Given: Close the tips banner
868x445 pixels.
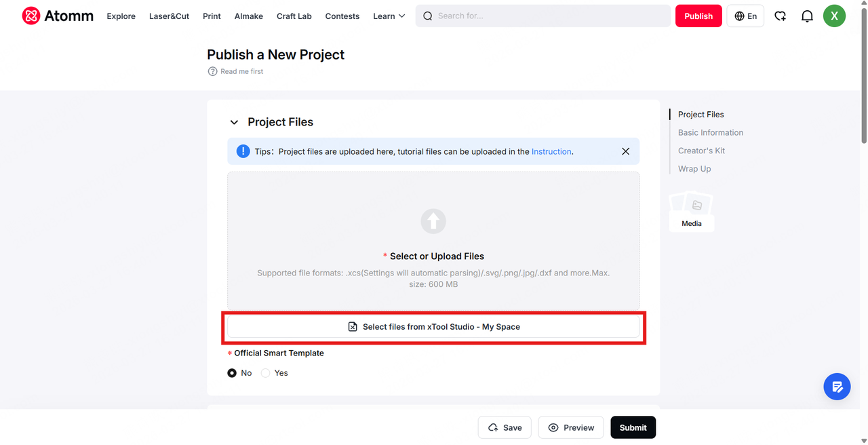Looking at the screenshot, I should pos(625,151).
